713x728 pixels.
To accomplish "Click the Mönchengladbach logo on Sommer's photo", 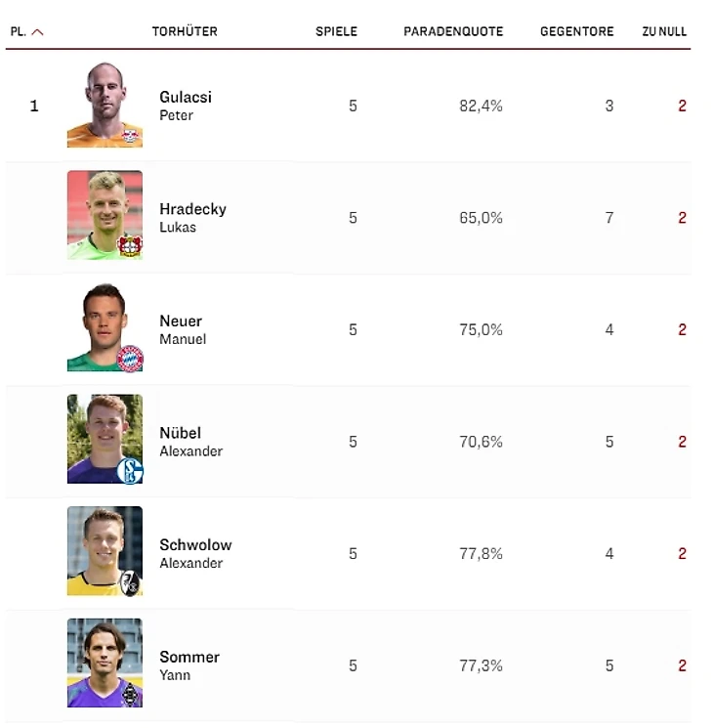I will (x=130, y=694).
